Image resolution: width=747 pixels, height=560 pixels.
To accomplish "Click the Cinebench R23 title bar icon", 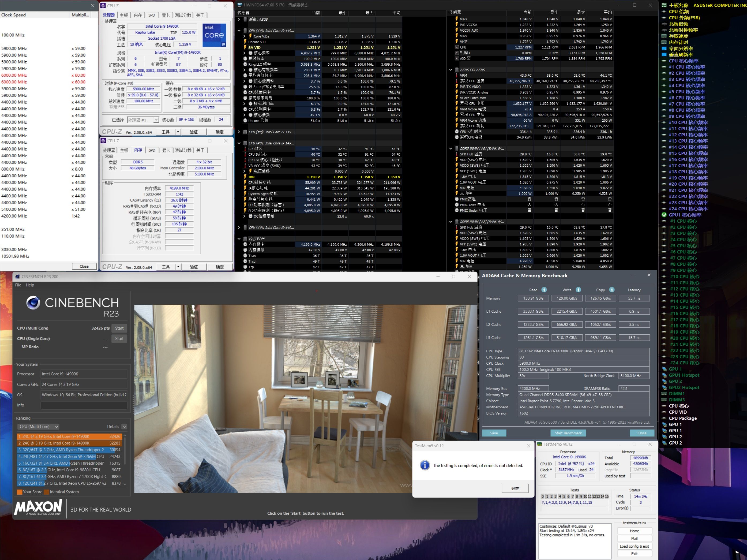I will pyautogui.click(x=18, y=277).
